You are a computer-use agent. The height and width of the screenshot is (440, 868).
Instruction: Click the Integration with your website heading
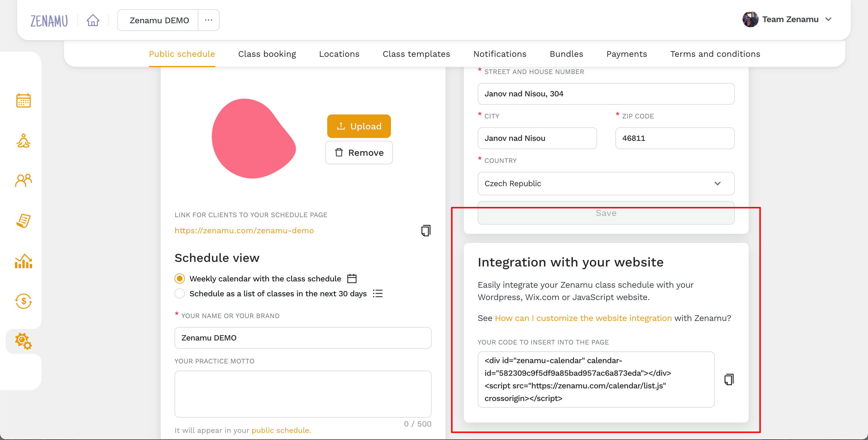pos(570,262)
